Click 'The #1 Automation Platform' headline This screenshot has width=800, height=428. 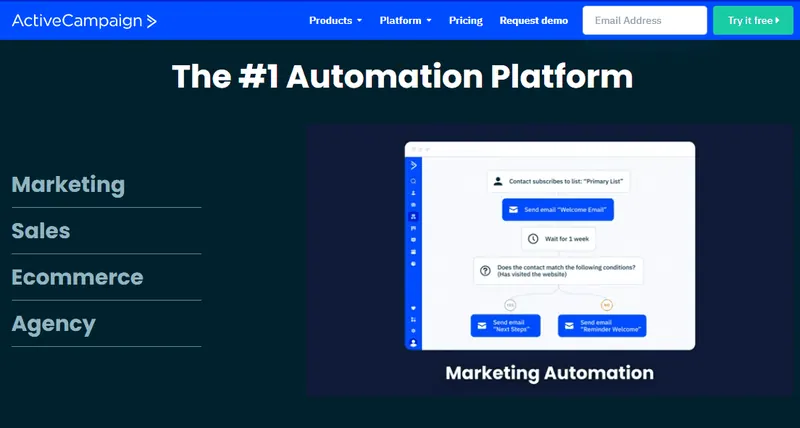point(403,77)
